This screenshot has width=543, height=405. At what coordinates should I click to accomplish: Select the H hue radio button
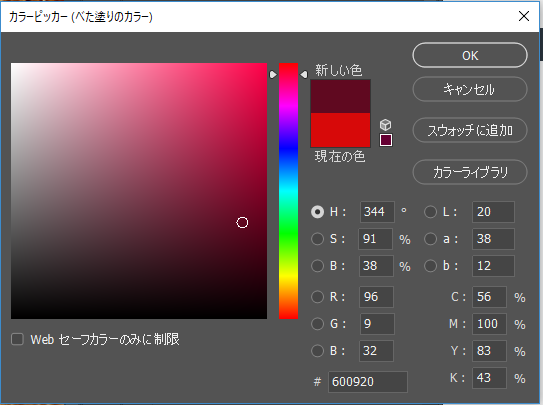pyautogui.click(x=317, y=212)
